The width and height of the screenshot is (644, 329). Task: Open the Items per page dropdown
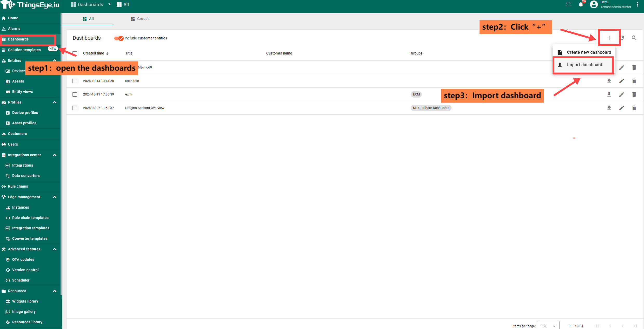click(x=548, y=326)
